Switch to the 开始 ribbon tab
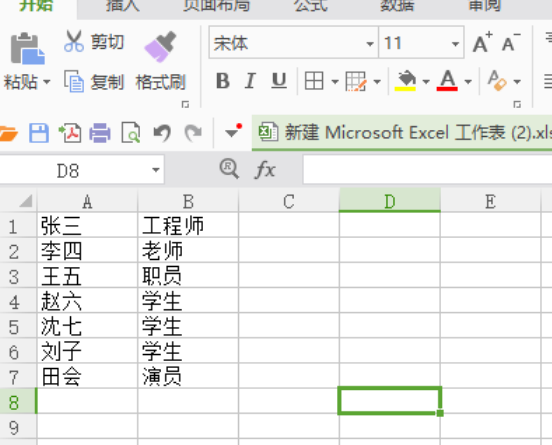Image resolution: width=552 pixels, height=445 pixels. tap(36, 6)
